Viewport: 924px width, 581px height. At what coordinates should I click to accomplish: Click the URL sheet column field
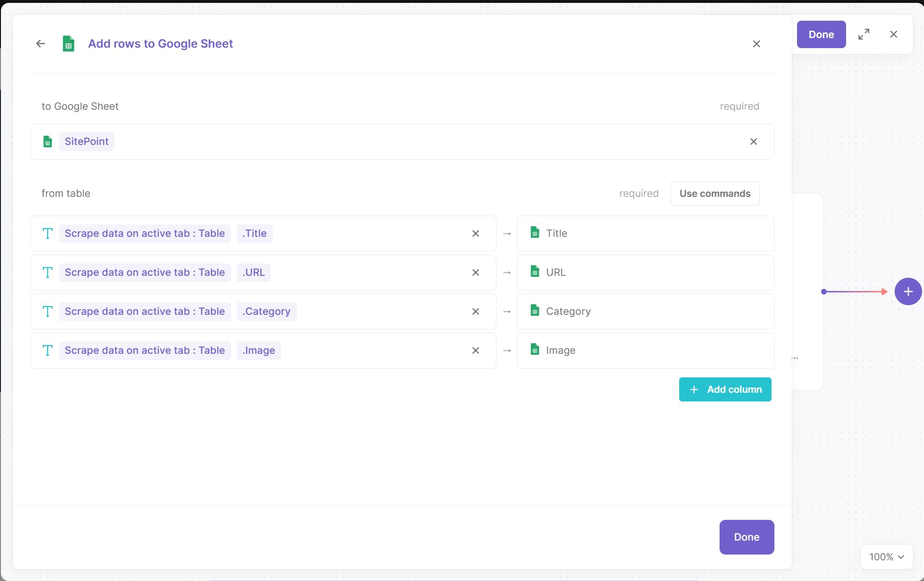(x=645, y=272)
